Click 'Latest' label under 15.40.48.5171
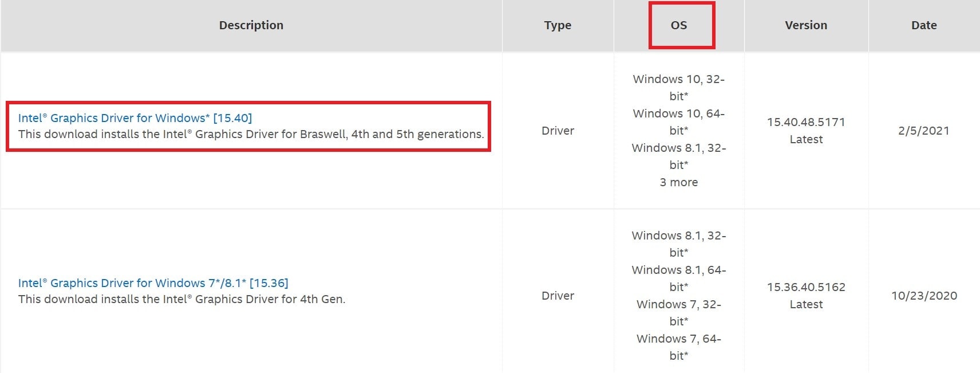980x373 pixels. pos(806,139)
